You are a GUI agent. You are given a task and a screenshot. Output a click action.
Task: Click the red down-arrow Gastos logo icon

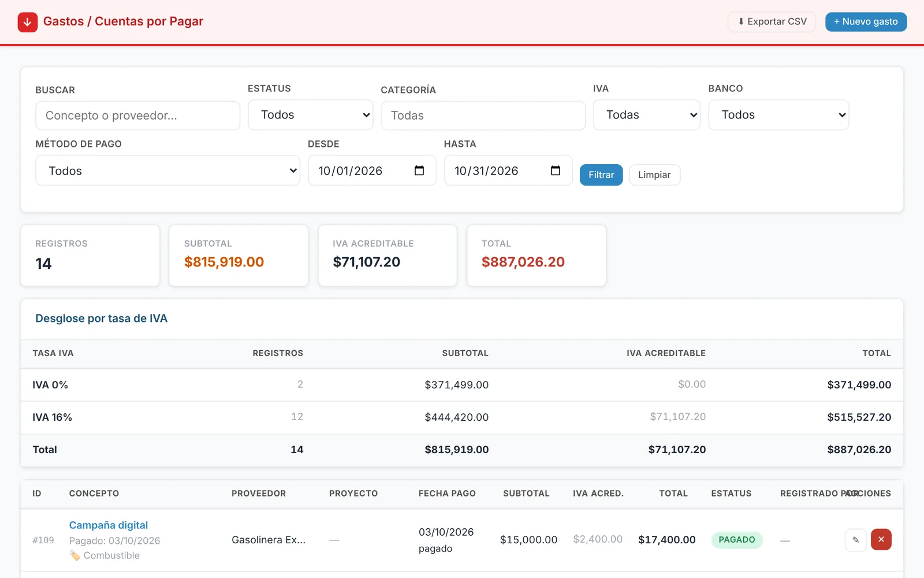pos(27,22)
